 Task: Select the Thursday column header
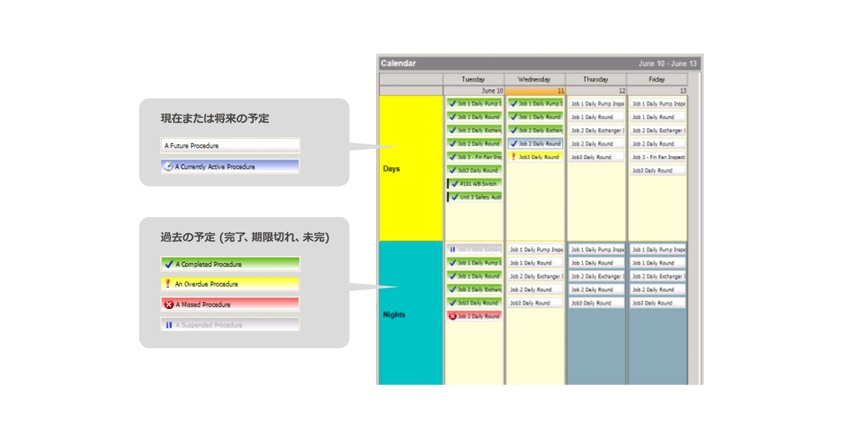[x=595, y=80]
